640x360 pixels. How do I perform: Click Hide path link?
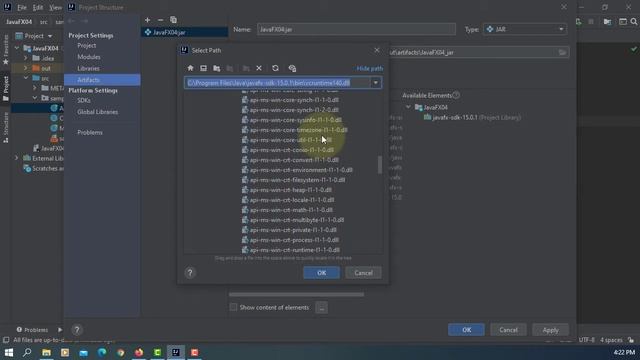(369, 68)
